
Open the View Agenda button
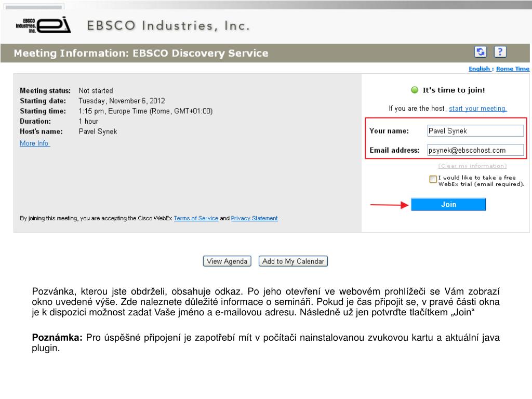coord(227,261)
